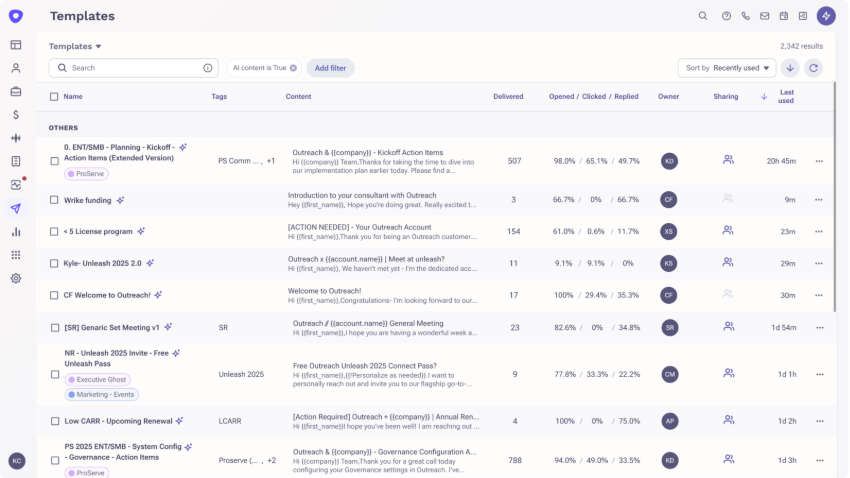Viewport: 850px width, 478px height.
Task: Check the Low CARR - Upcoming Renewal row
Action: pos(55,421)
